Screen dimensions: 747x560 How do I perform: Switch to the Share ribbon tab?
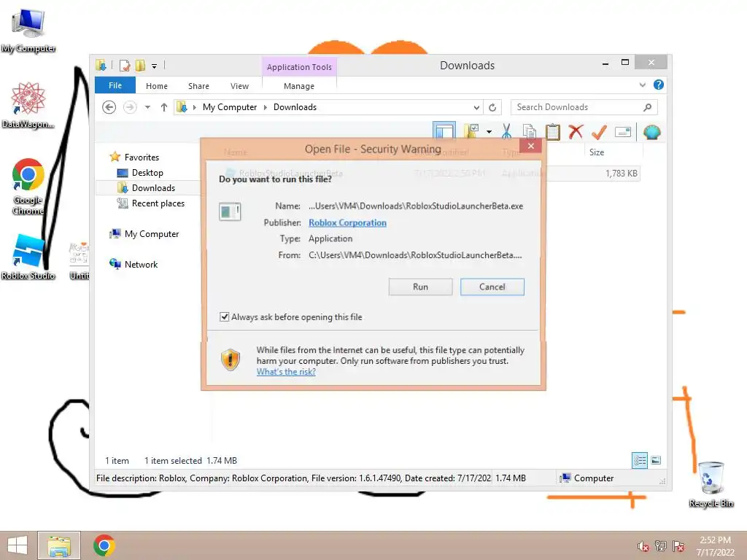click(x=198, y=86)
